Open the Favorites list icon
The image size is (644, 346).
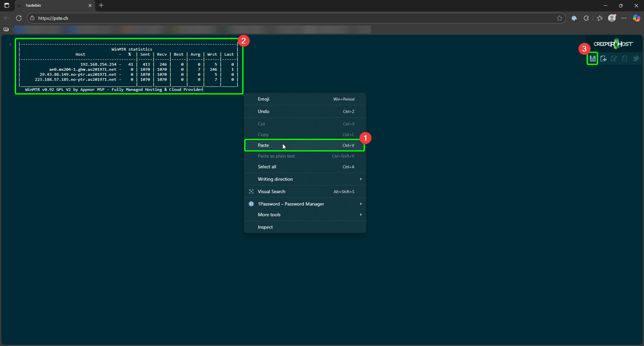(x=600, y=18)
